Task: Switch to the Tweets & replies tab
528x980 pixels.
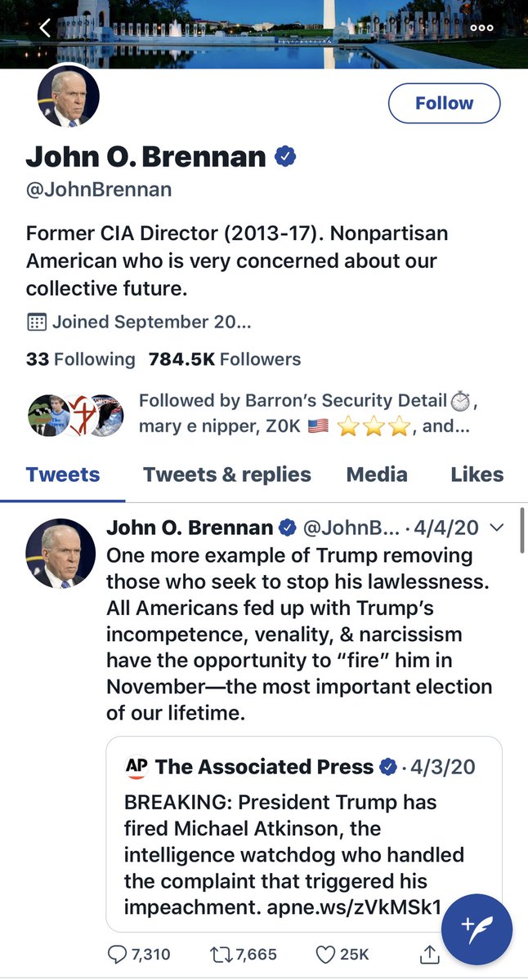Action: point(226,474)
